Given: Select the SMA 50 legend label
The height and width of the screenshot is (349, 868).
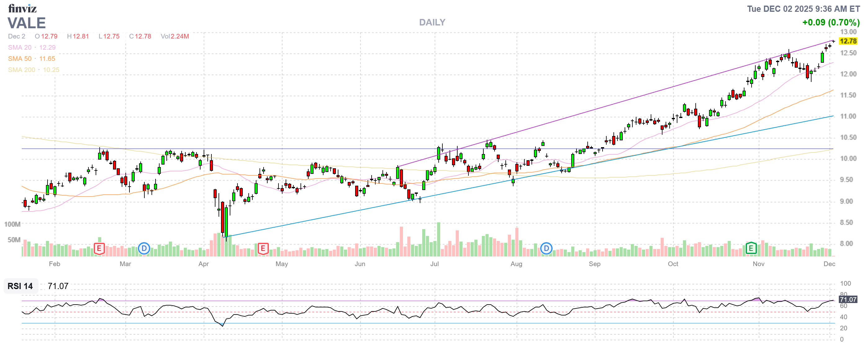Looking at the screenshot, I should (20, 59).
